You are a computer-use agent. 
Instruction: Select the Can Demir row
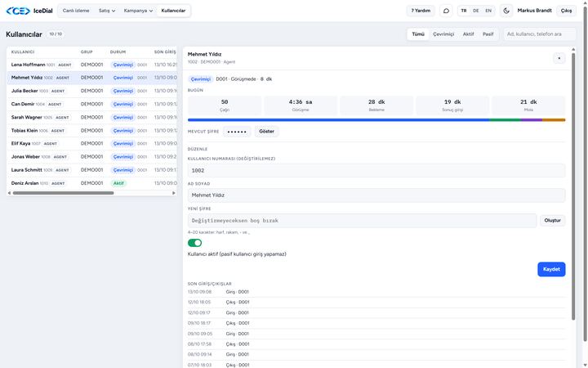point(91,104)
